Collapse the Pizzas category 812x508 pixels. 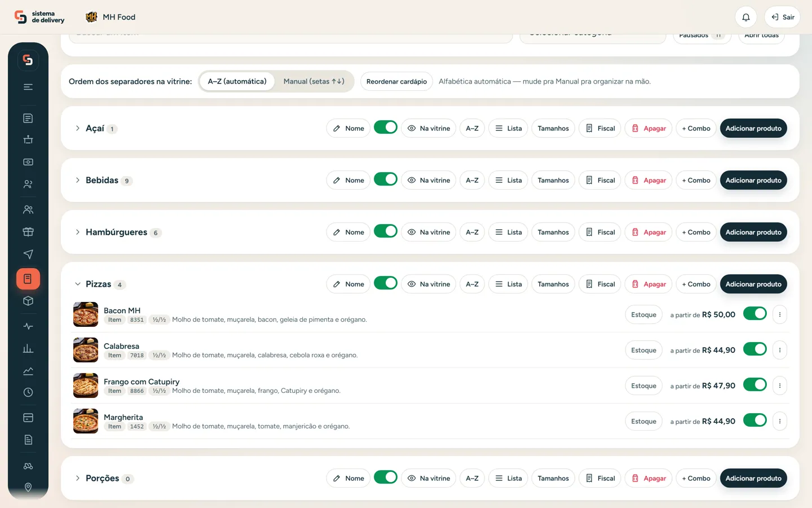[78, 284]
